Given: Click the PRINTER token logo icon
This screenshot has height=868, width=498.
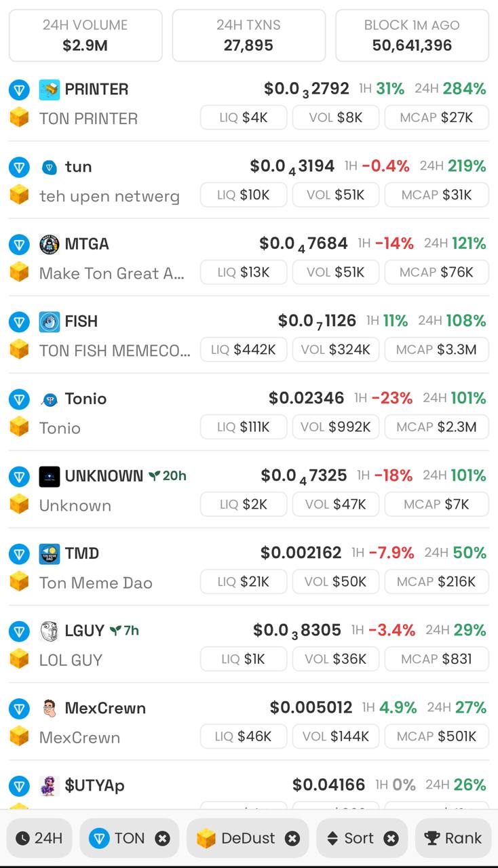Looking at the screenshot, I should (50, 90).
